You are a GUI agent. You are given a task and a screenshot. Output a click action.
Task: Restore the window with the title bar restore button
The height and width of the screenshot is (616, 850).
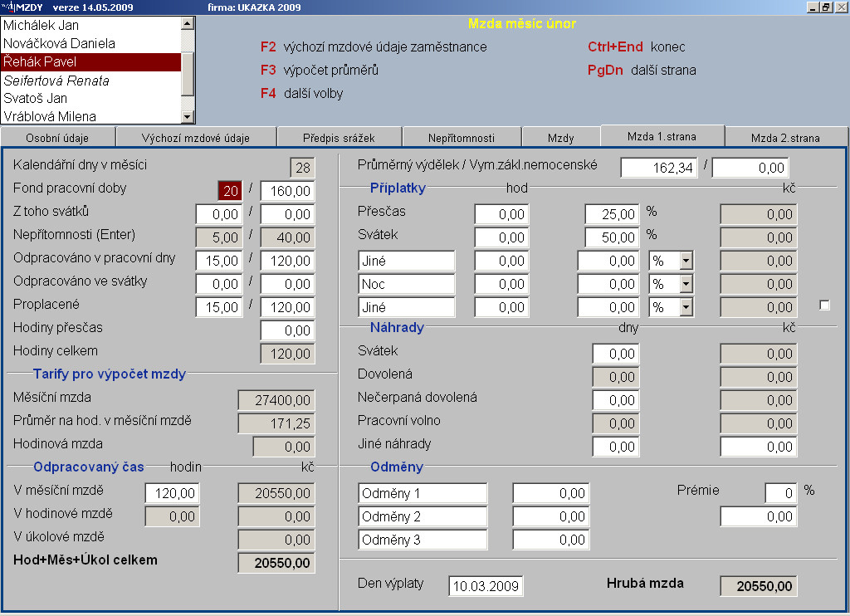[x=826, y=7]
